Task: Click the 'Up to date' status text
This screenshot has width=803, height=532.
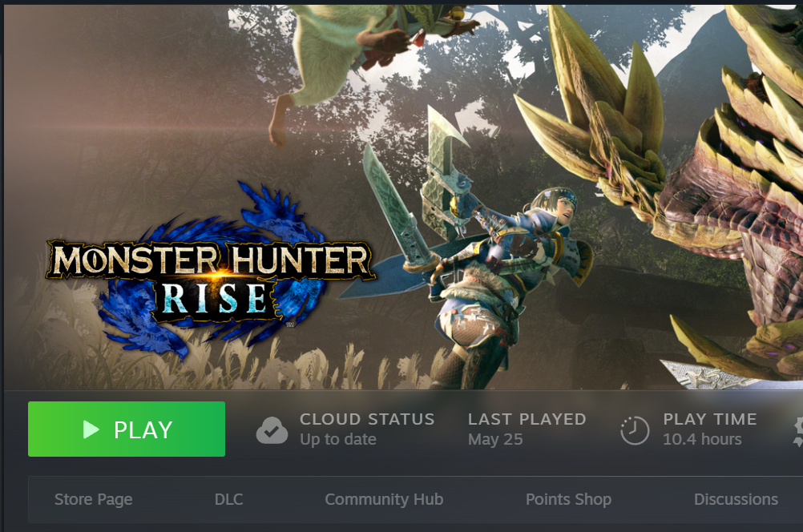Action: click(338, 439)
